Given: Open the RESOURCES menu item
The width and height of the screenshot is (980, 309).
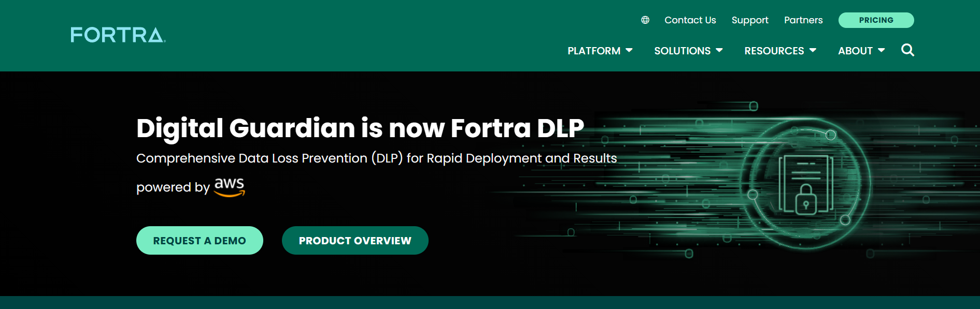Looking at the screenshot, I should (774, 51).
